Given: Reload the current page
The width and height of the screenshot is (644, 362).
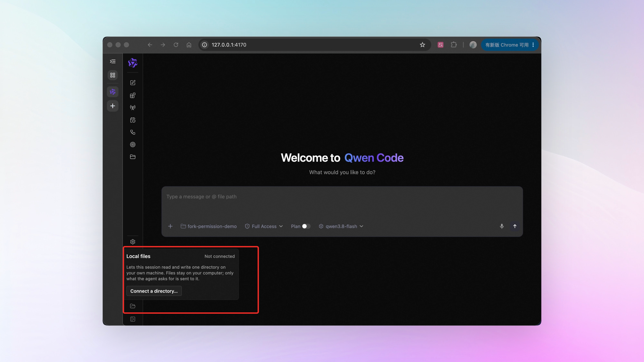Looking at the screenshot, I should 176,45.
